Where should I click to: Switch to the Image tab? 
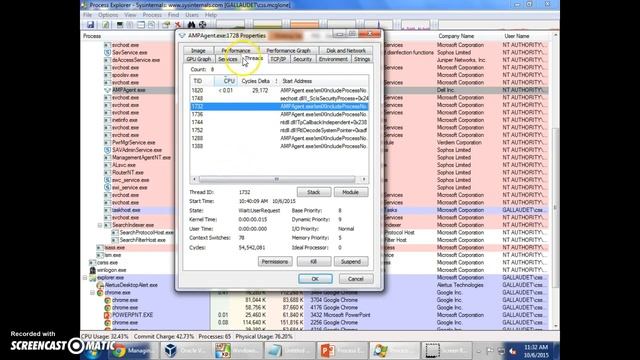198,51
